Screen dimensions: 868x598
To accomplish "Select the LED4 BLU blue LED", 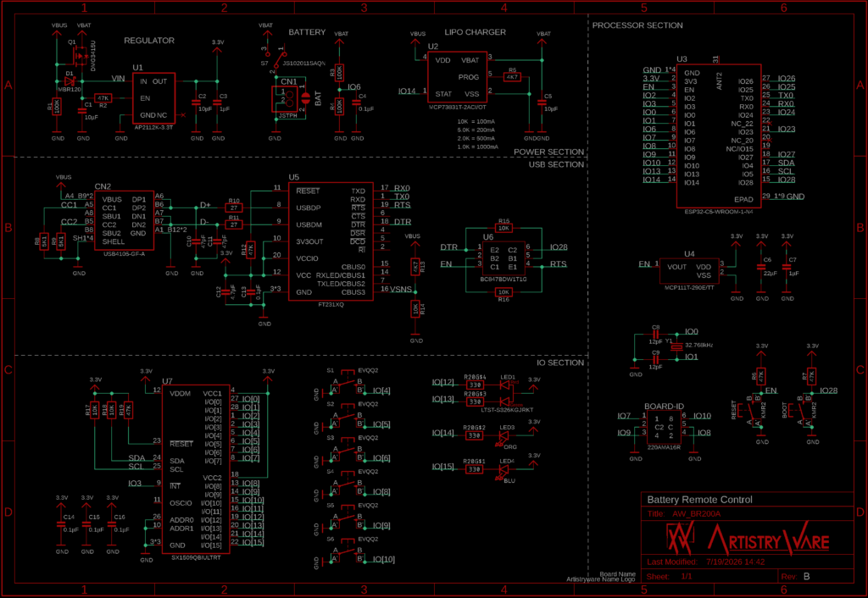I will [x=504, y=469].
